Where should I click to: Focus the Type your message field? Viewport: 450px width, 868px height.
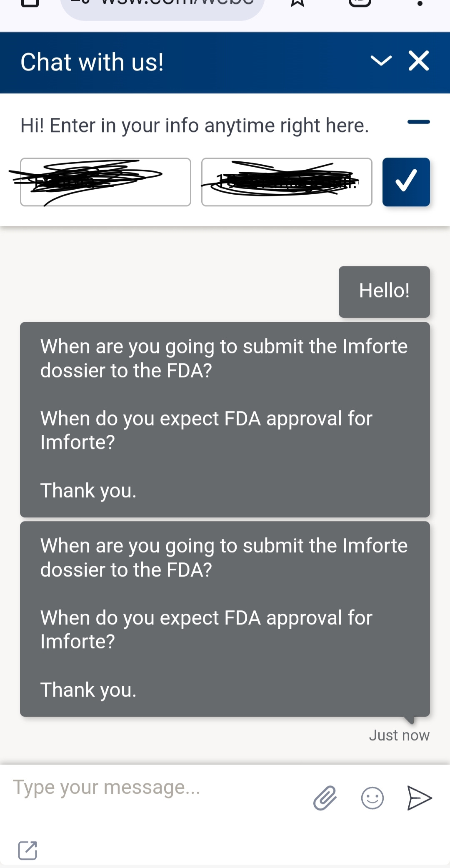(158, 788)
